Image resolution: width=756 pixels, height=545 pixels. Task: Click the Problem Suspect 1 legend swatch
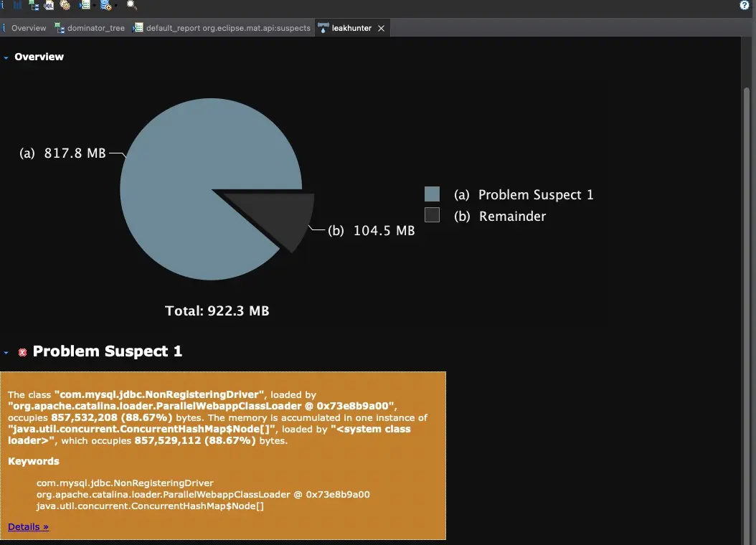point(432,194)
